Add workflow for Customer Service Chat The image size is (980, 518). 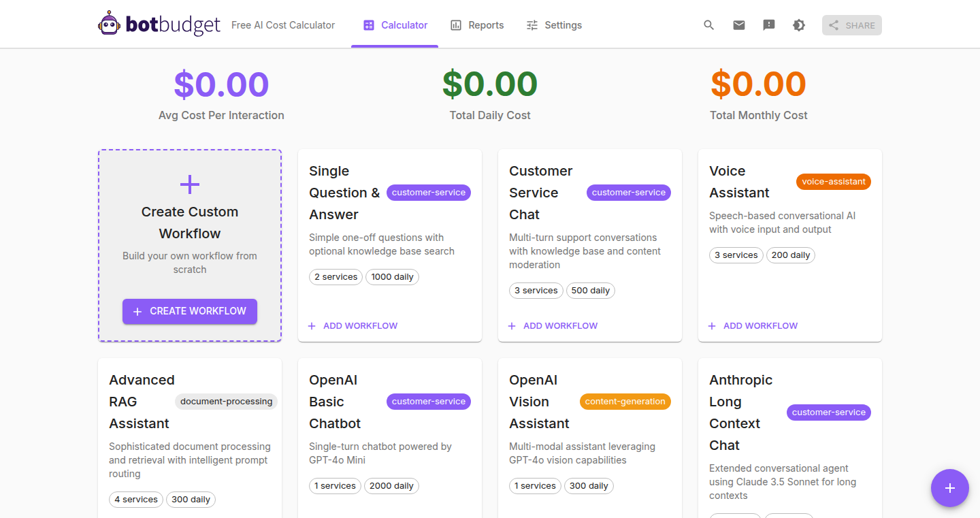coord(553,326)
